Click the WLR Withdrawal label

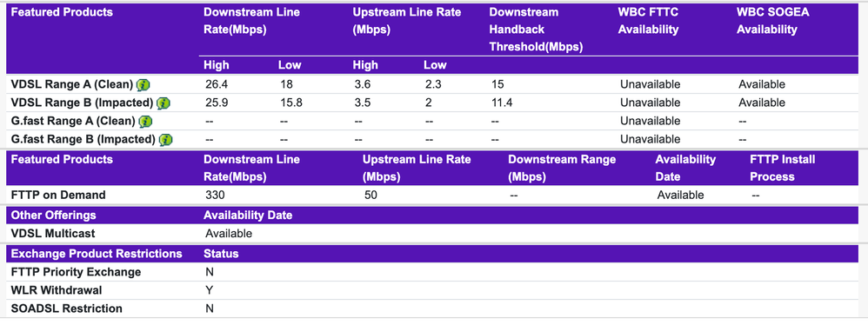tap(57, 290)
